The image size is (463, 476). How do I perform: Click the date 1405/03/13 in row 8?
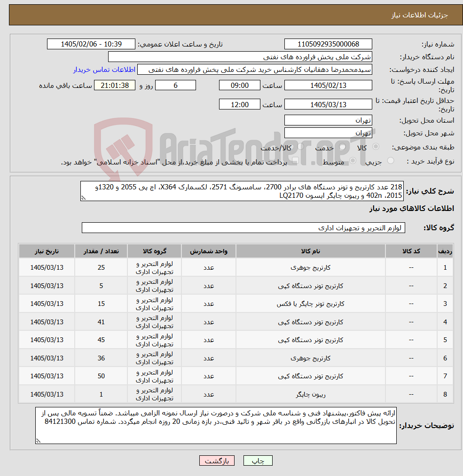pyautogui.click(x=47, y=394)
